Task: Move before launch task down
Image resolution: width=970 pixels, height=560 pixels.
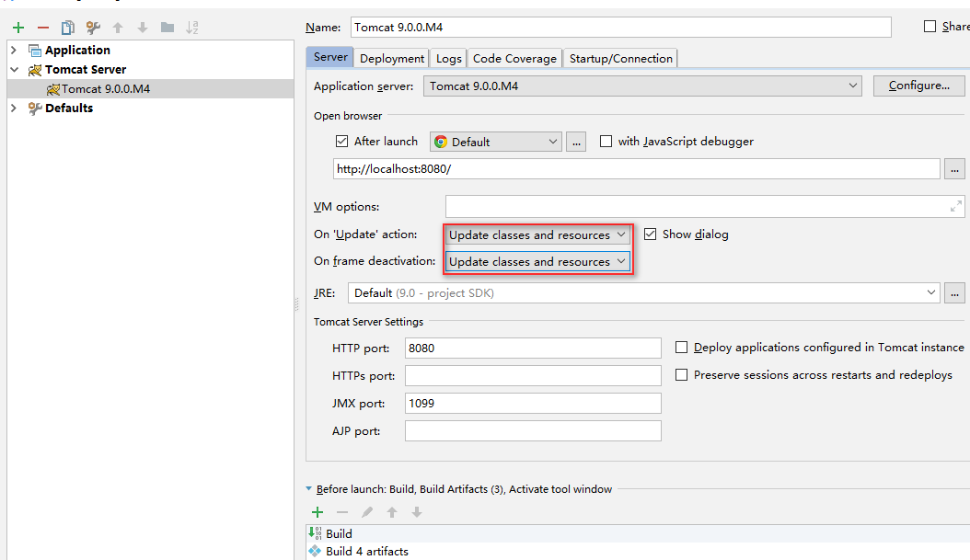Action: (x=417, y=512)
